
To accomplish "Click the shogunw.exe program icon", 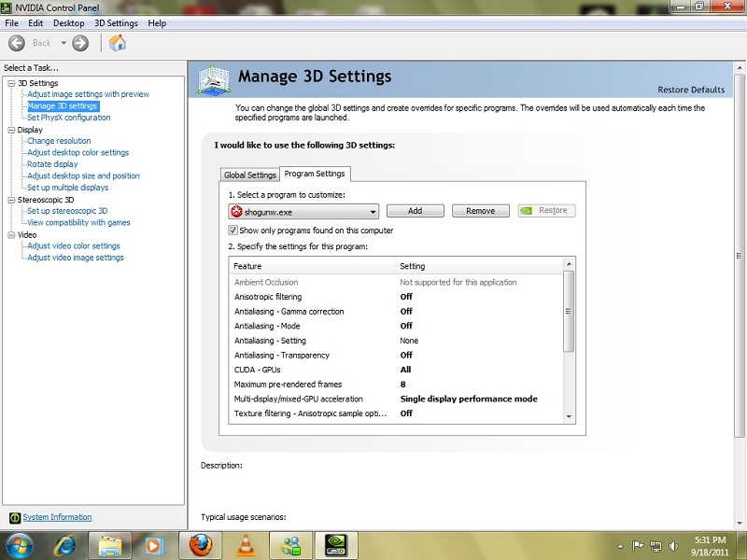I will (x=236, y=212).
